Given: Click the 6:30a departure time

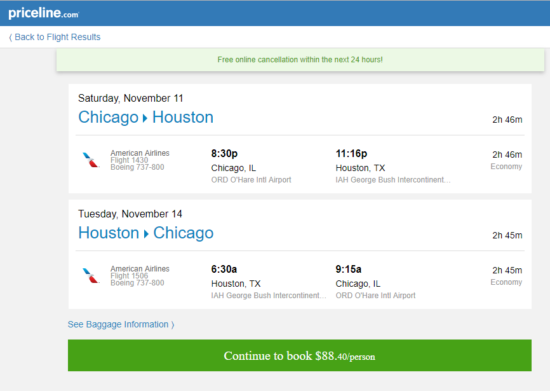Looking at the screenshot, I should [224, 269].
